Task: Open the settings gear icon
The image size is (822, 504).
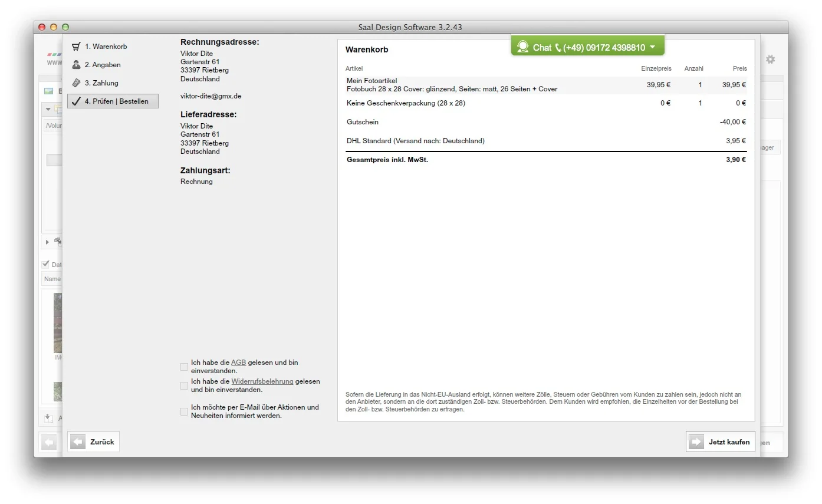Action: [x=770, y=60]
